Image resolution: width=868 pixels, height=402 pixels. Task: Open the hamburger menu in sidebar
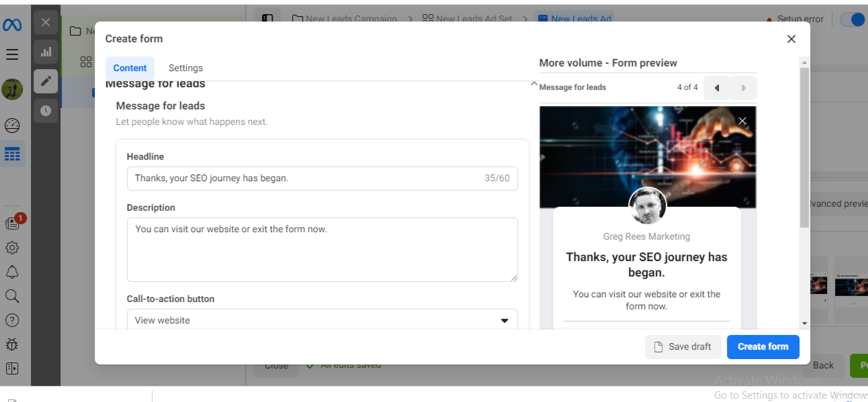(12, 54)
